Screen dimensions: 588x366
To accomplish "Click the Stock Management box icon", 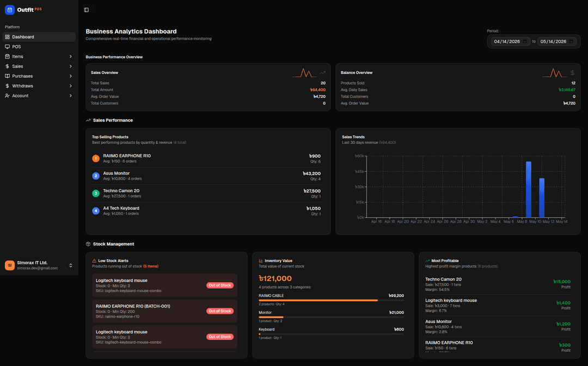I will pos(88,244).
